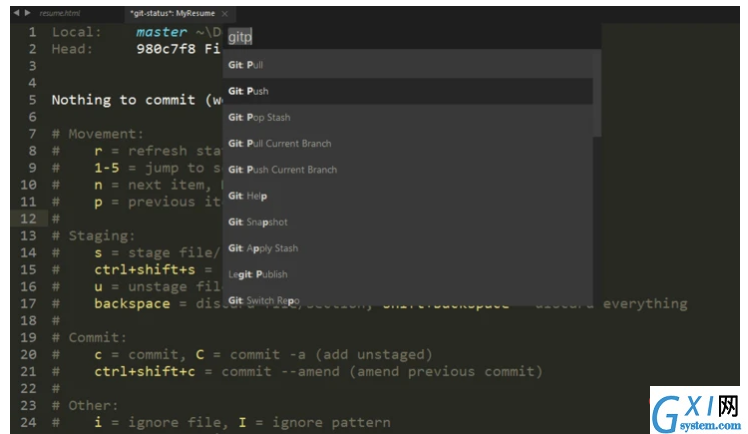Close the git-status: MyResume tab
Viewport: 748px width, 434px height.
[x=225, y=14]
